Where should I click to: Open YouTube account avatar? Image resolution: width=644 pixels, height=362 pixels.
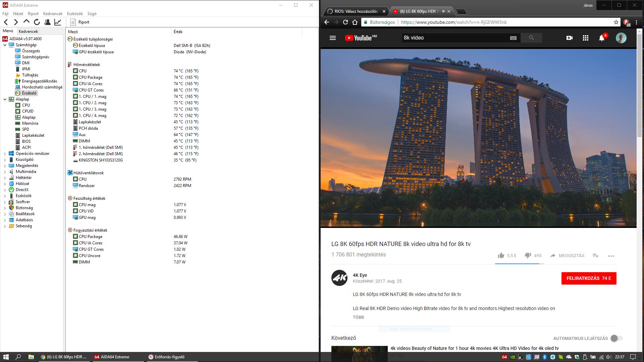(x=621, y=38)
